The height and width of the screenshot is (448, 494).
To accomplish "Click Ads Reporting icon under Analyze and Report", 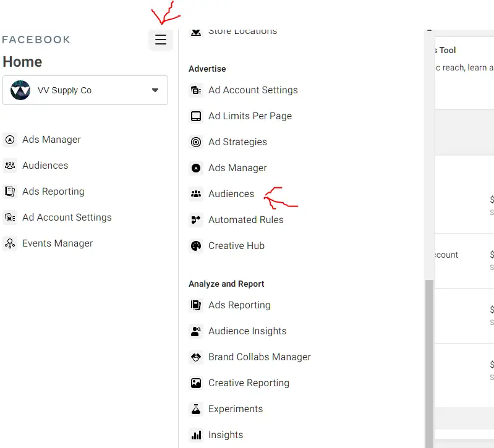I will 196,305.
